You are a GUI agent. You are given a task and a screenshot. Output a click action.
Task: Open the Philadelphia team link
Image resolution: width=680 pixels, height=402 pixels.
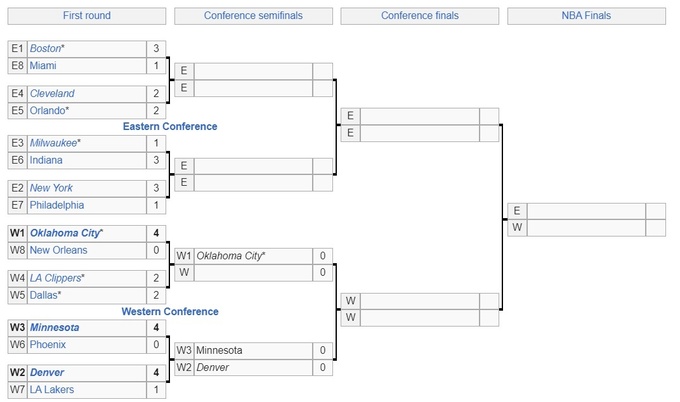click(57, 205)
